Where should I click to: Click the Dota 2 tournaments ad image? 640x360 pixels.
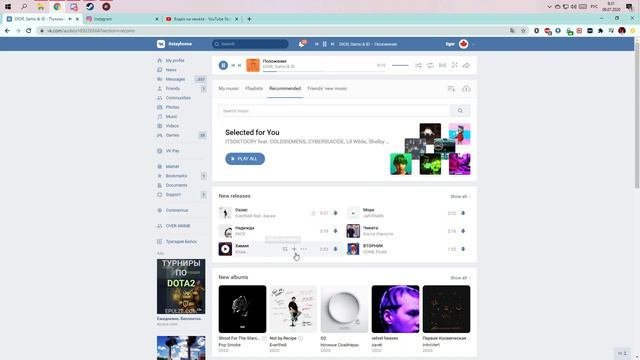click(181, 287)
